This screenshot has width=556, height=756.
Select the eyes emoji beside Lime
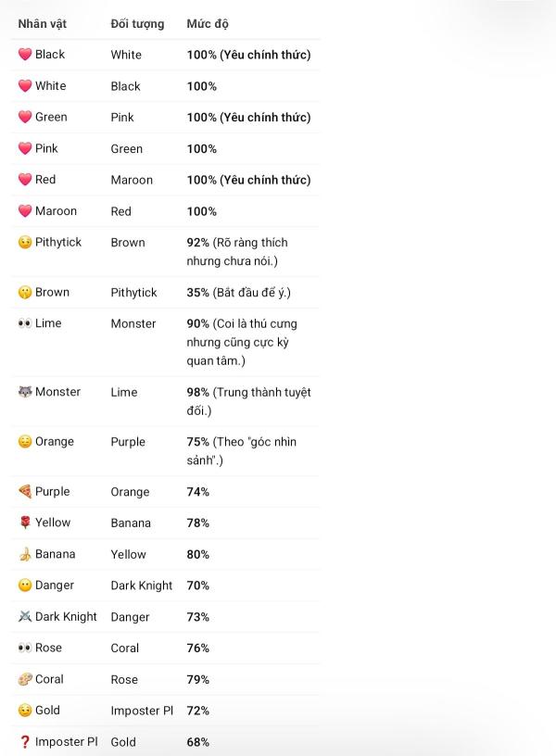coord(25,323)
